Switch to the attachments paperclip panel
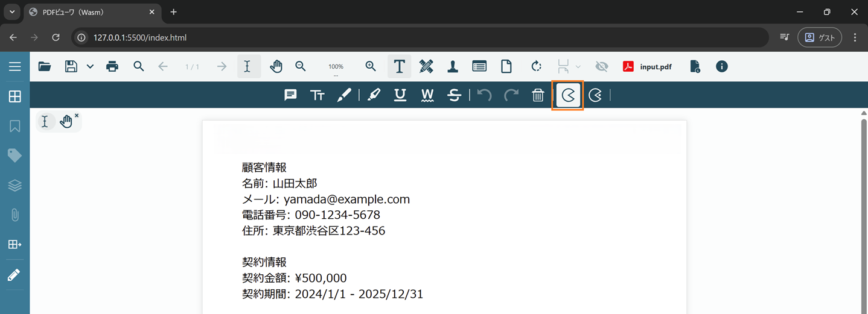 (x=14, y=215)
